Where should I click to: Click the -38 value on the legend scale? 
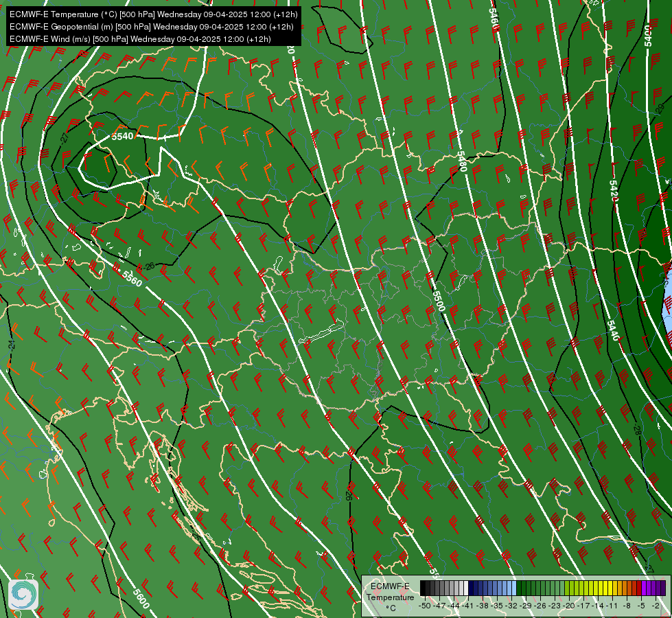482,606
